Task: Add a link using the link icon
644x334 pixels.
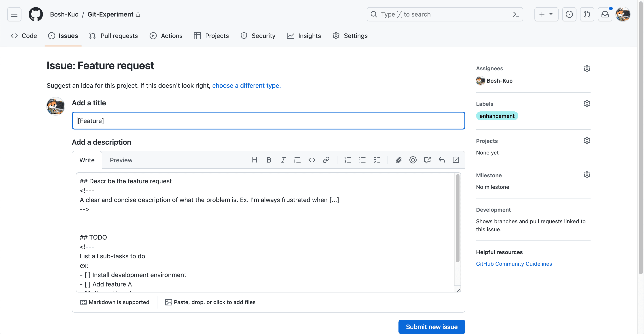Action: coord(326,160)
